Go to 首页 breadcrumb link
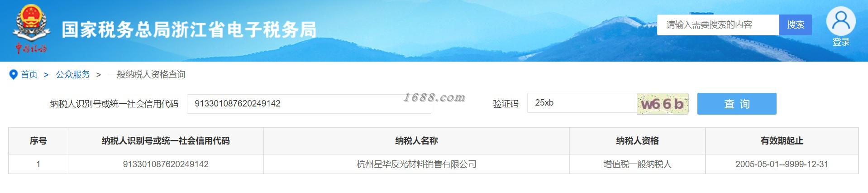 [x=29, y=74]
